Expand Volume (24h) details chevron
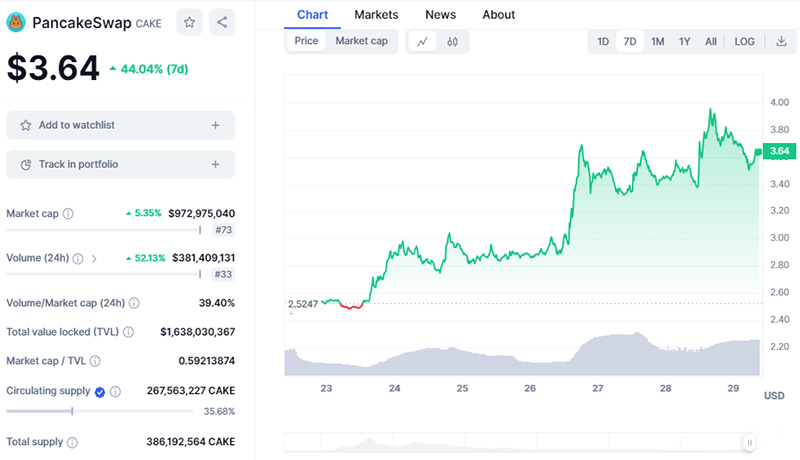 [94, 259]
